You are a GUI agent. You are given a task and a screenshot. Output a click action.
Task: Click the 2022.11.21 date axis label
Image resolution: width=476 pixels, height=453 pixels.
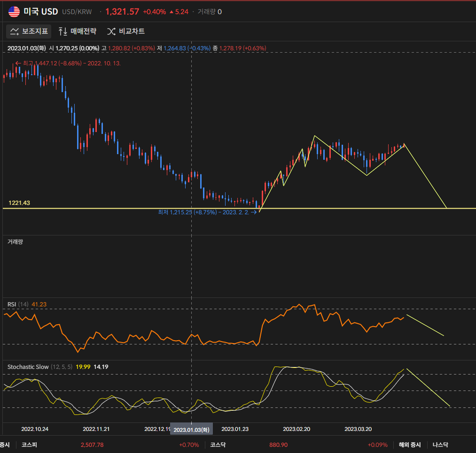pyautogui.click(x=96, y=429)
